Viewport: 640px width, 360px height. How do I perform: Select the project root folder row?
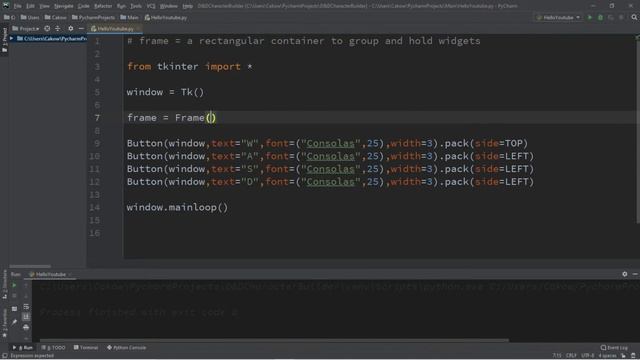(x=48, y=38)
